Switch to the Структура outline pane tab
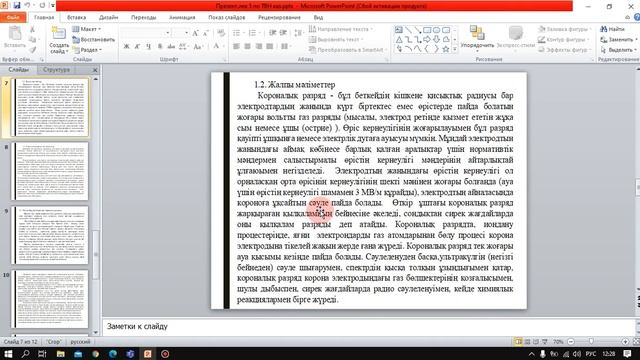This screenshot has height=360, width=640. click(56, 70)
